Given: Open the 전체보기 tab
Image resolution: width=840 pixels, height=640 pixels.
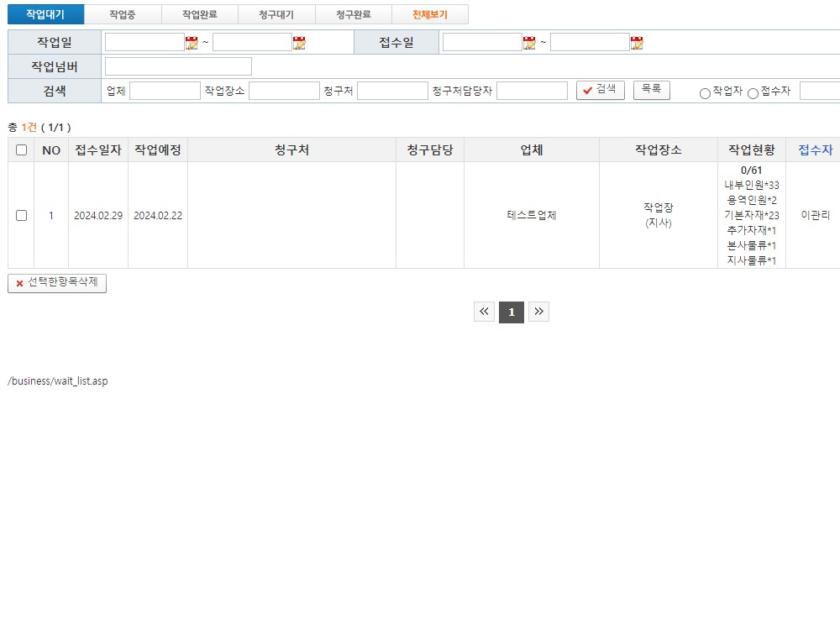Looking at the screenshot, I should (430, 14).
